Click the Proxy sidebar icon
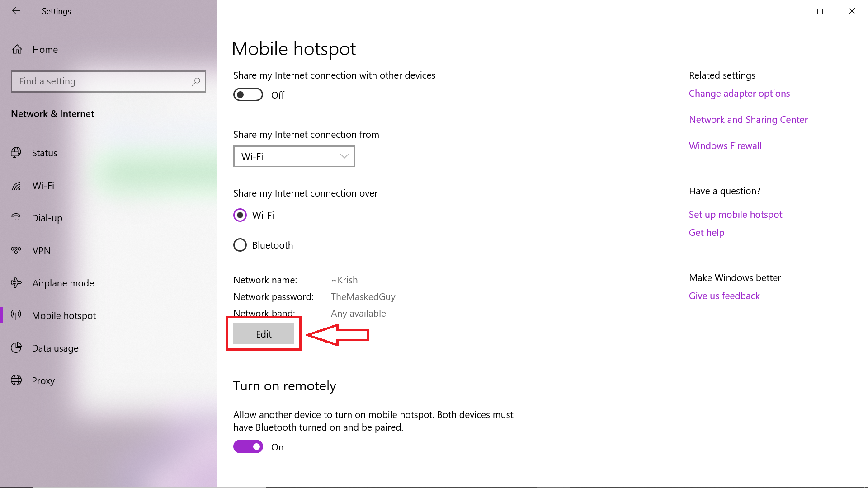 [17, 380]
